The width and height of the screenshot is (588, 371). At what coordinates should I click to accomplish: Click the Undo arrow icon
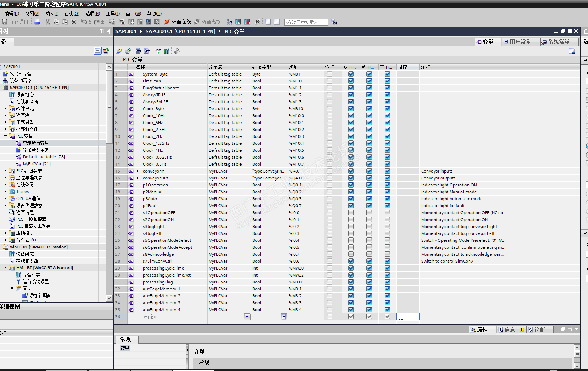pos(84,22)
